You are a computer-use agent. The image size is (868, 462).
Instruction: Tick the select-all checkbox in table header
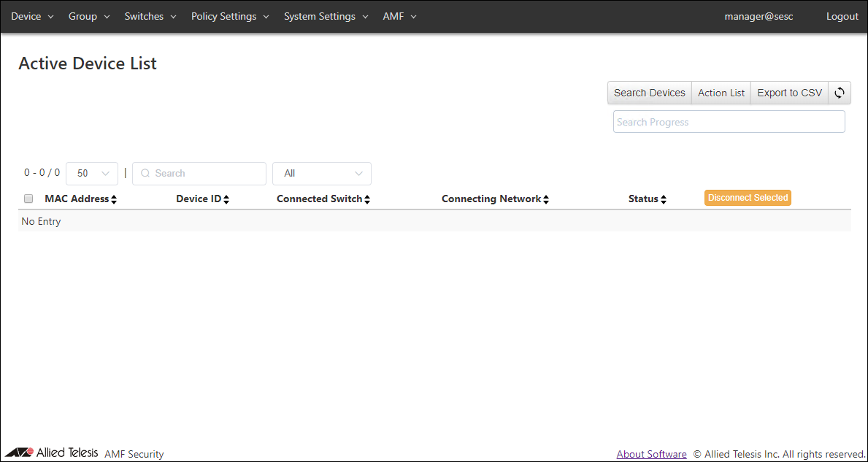click(x=28, y=199)
